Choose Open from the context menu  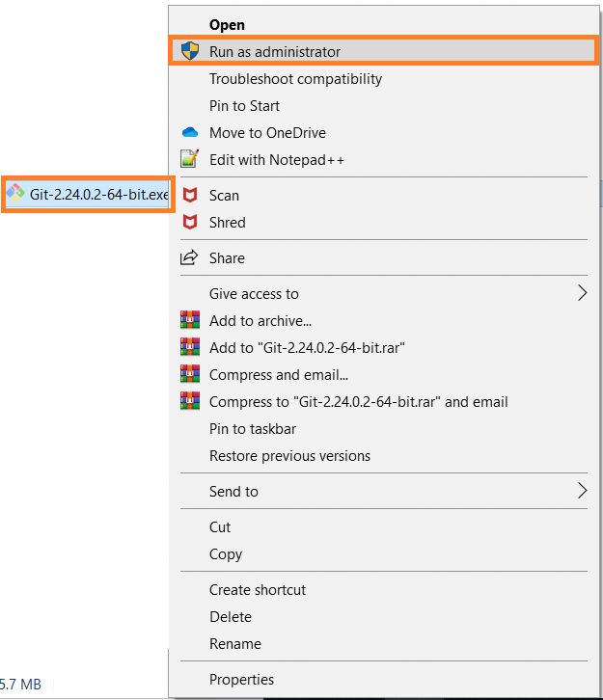point(228,25)
